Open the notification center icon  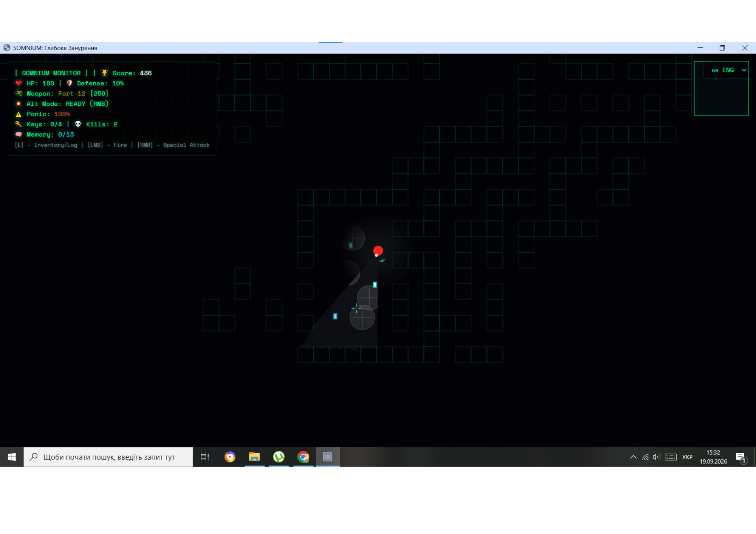click(x=741, y=458)
